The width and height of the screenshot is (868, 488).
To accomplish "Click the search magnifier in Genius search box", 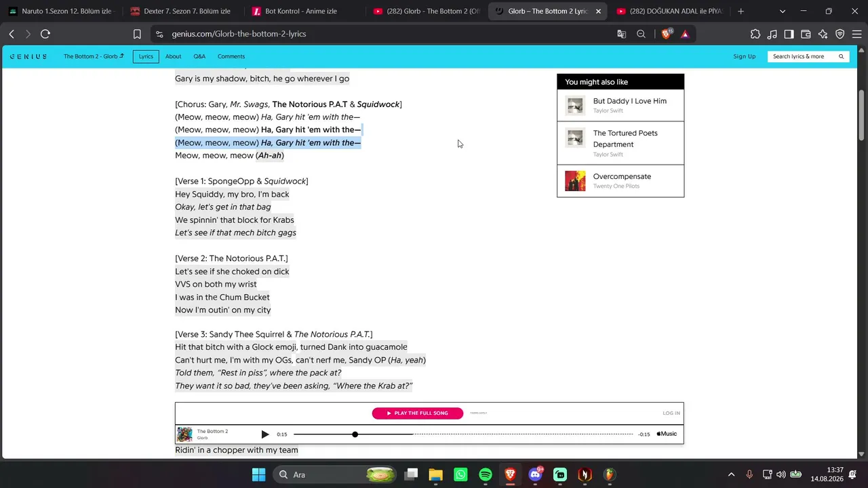I will pos(842,56).
